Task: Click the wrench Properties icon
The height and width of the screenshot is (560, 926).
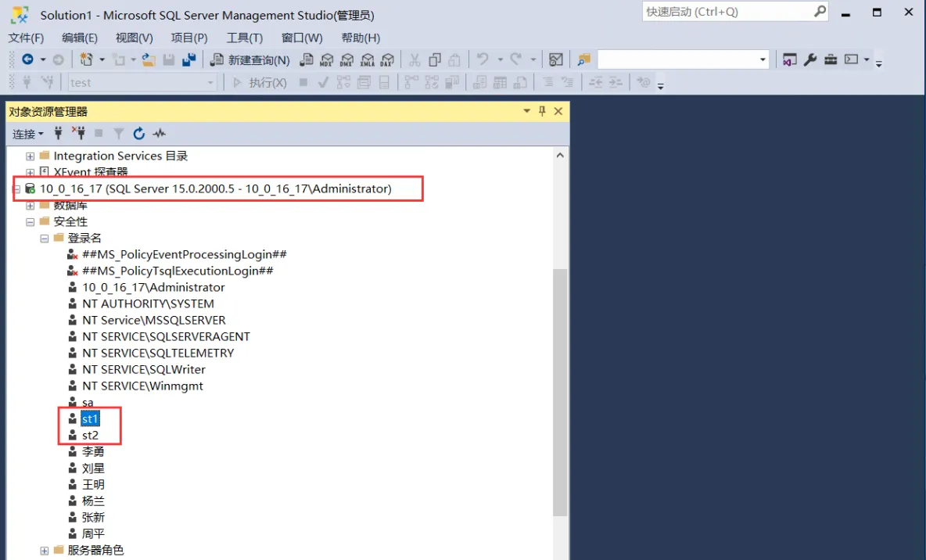Action: pyautogui.click(x=810, y=59)
